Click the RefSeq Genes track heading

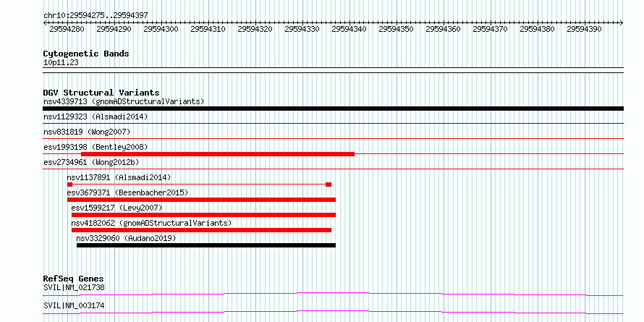73,279
